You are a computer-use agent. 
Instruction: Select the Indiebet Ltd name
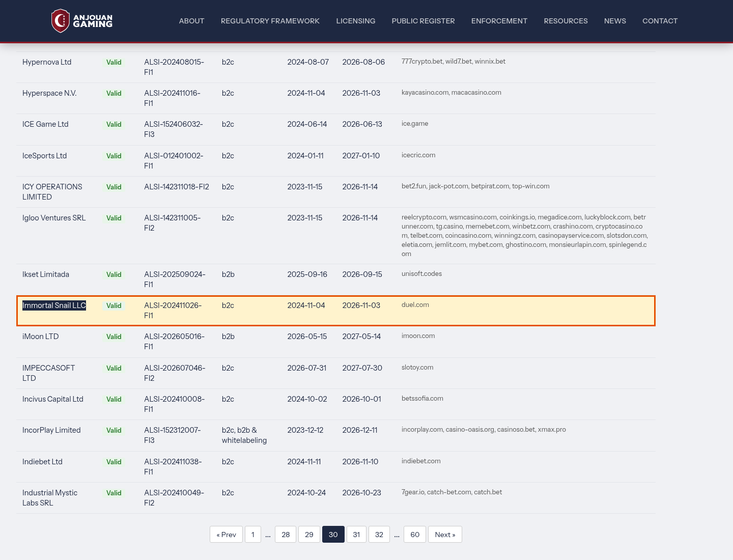[x=42, y=462]
